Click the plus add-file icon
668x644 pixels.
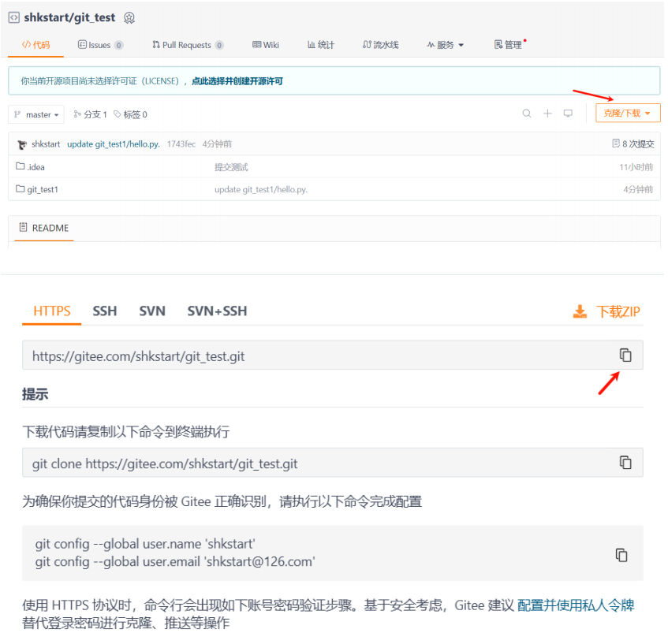tap(547, 114)
